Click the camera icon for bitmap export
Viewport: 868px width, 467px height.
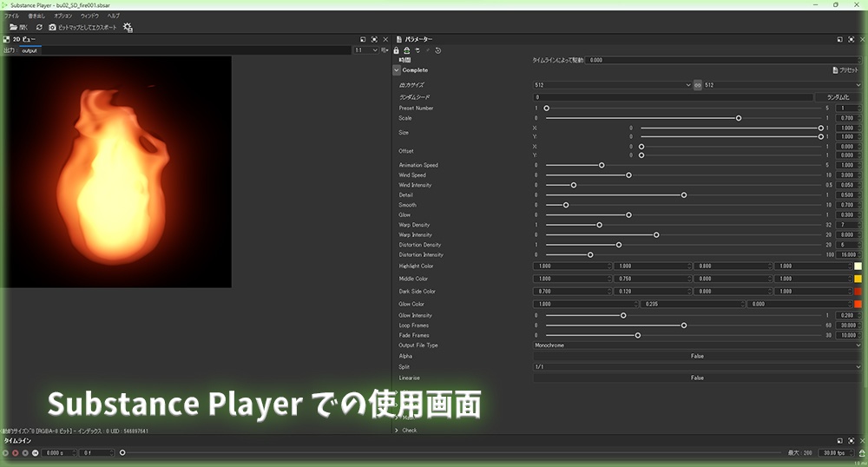(52, 27)
